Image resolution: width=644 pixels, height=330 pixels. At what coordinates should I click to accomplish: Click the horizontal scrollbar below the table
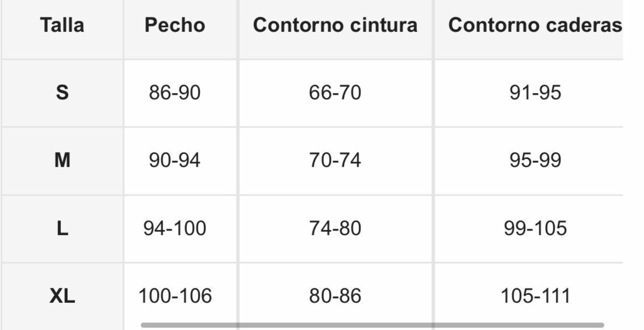click(x=372, y=326)
